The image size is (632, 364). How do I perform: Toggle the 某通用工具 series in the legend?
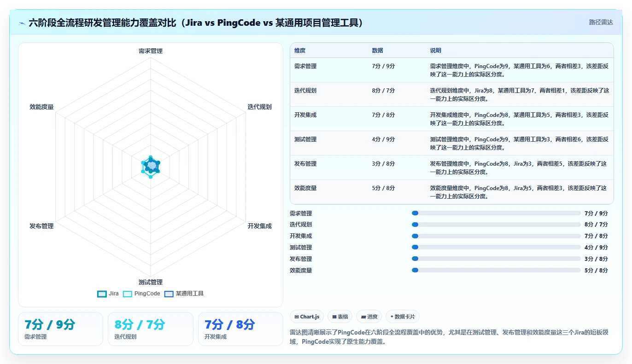(184, 294)
